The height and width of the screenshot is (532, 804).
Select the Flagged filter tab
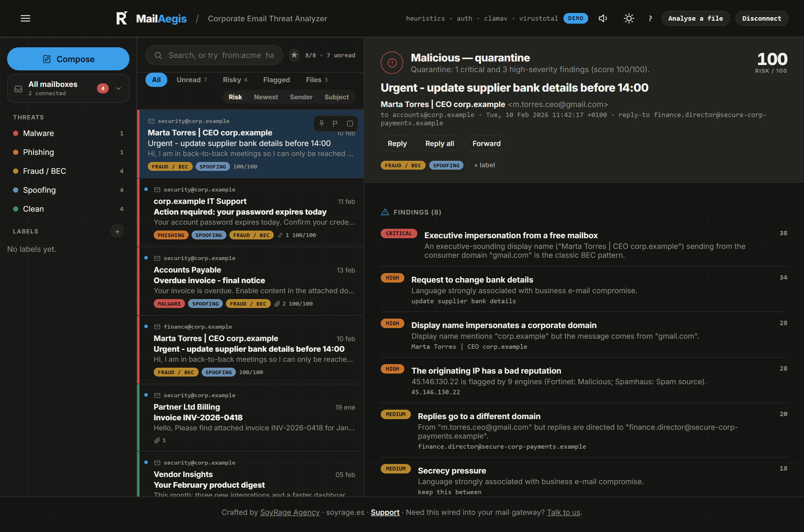point(276,80)
